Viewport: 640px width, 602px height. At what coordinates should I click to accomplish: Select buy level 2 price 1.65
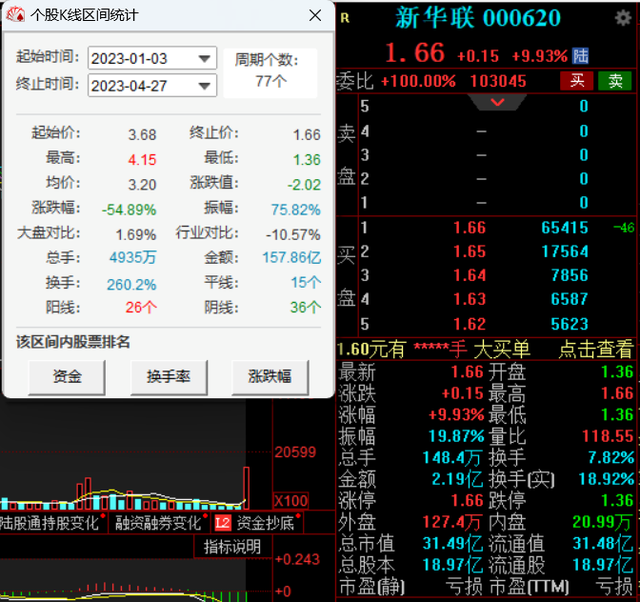470,252
